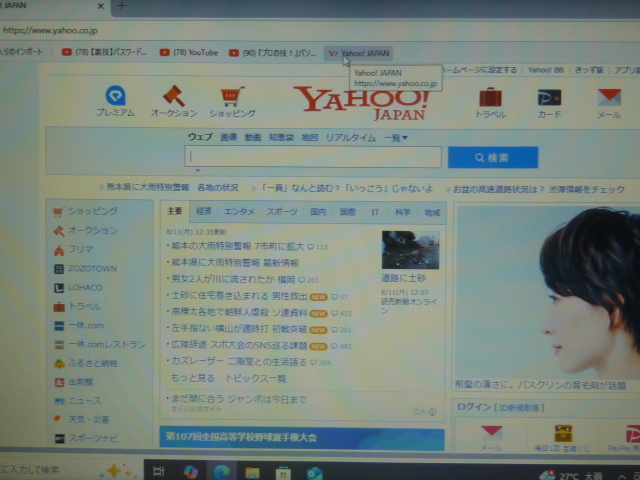Open the ZOZOTOWN sidebar link
The height and width of the screenshot is (480, 640).
pos(92,269)
